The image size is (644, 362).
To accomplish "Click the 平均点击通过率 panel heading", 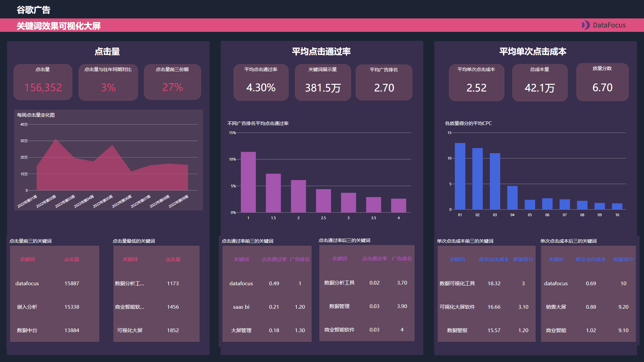I will [321, 51].
